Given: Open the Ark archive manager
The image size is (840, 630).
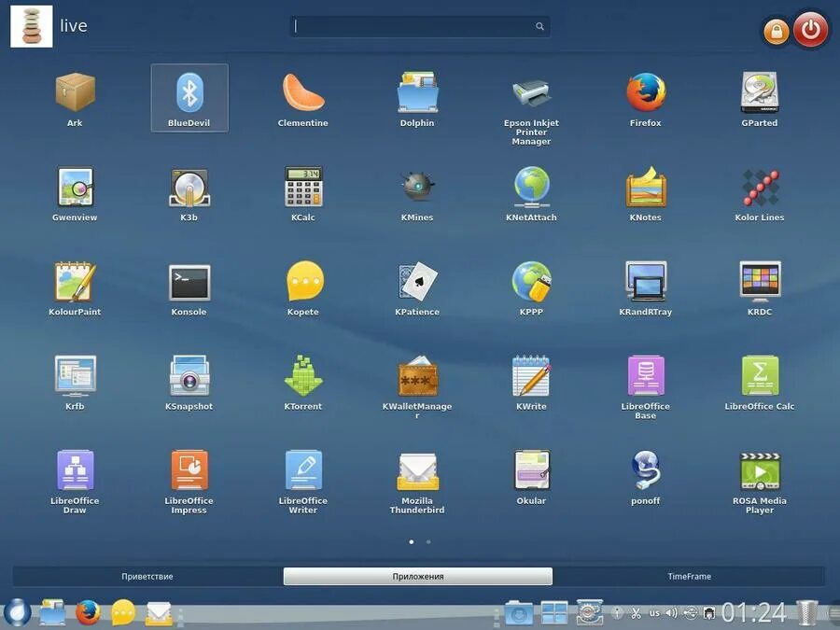Looking at the screenshot, I should 75,100.
